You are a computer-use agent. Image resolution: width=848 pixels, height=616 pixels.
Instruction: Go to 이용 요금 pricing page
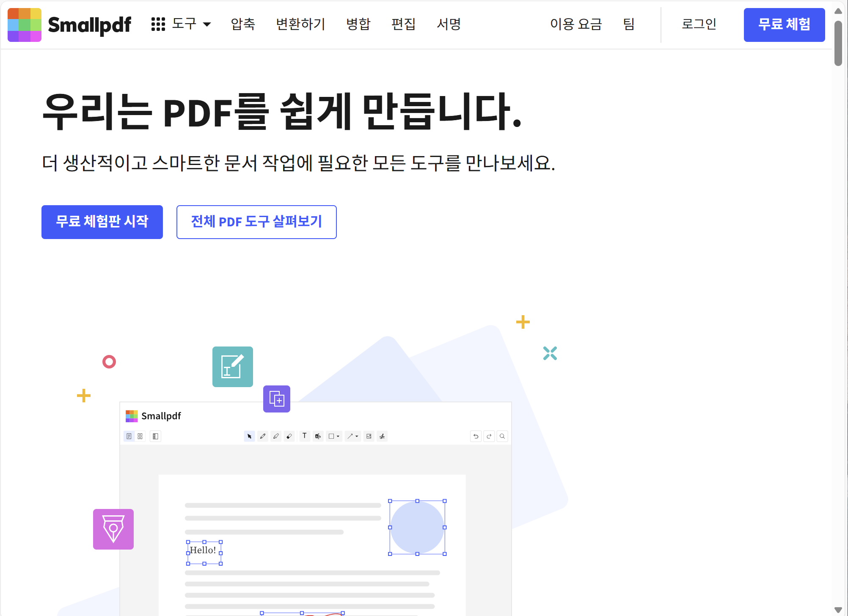(576, 24)
